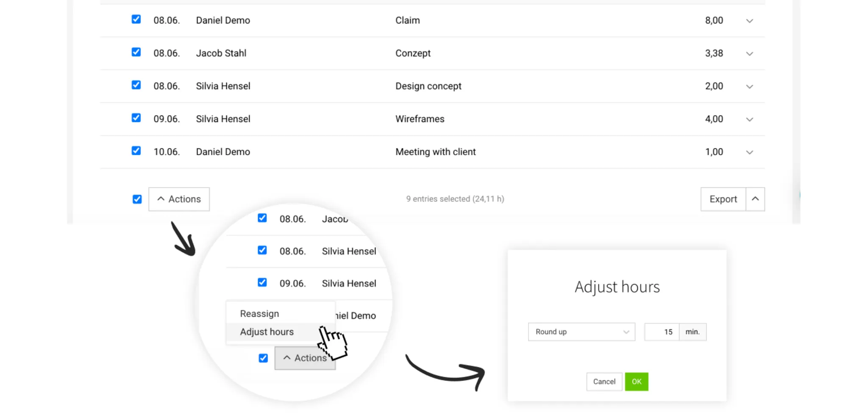Toggle the 09.06. Silvia Hensel checkbox in magnified circle

point(262,282)
